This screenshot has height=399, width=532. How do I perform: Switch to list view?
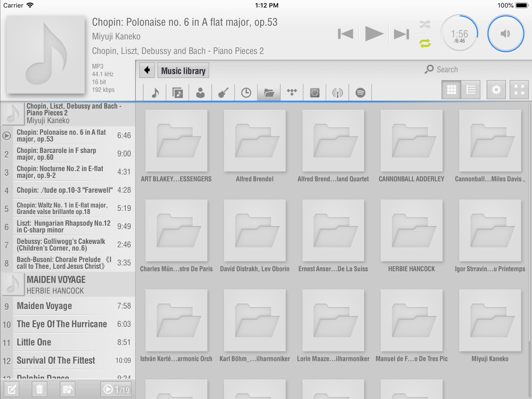pos(471,90)
